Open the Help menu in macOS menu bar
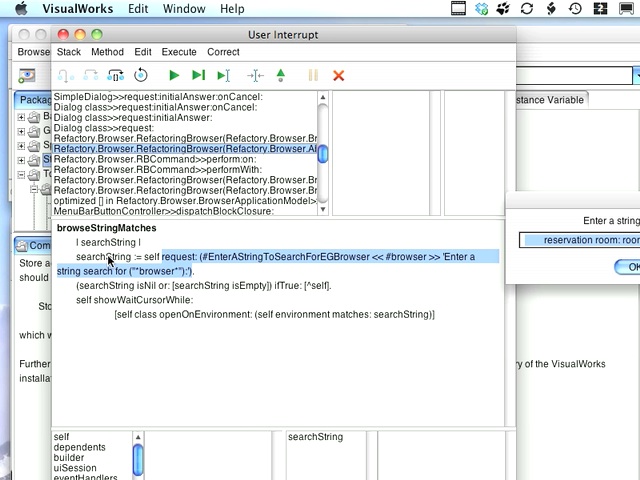 (232, 9)
